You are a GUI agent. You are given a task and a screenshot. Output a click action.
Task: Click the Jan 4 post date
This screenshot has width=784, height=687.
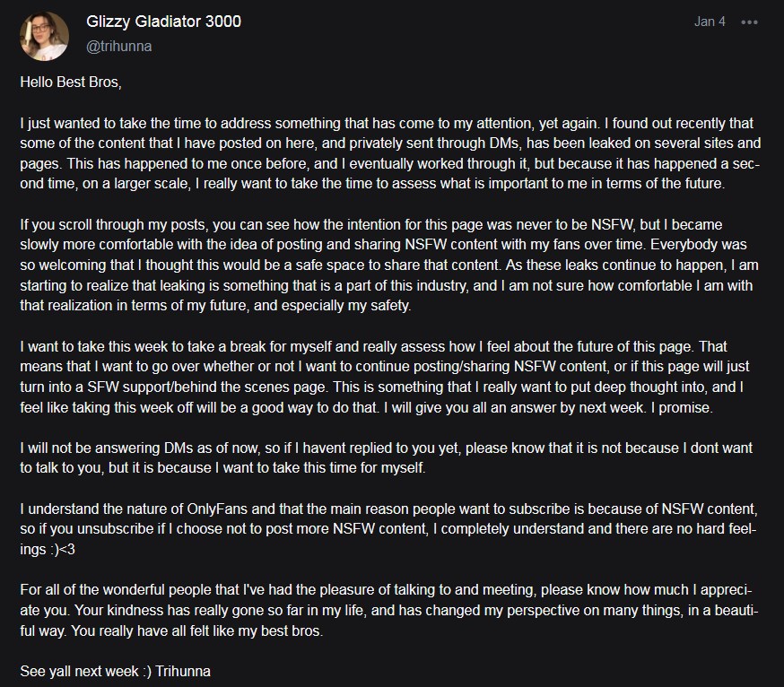(710, 22)
